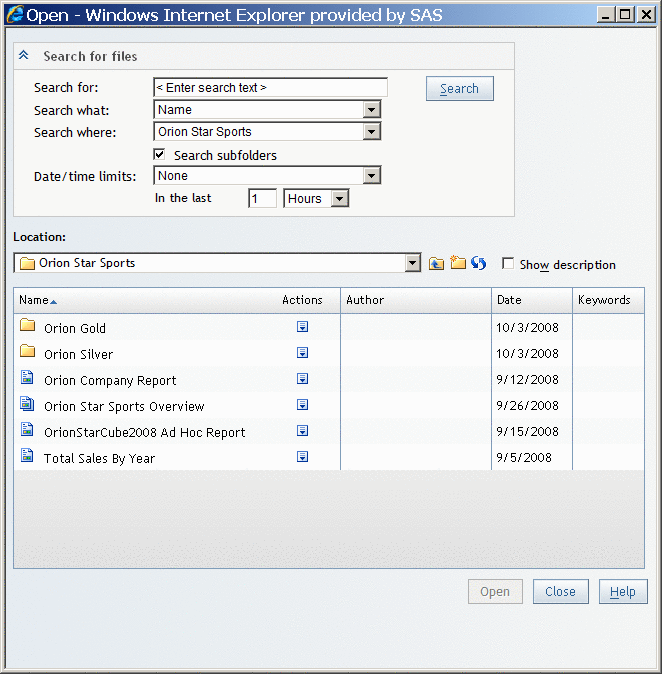Sort the list by Name column header
The image size is (662, 674).
pyautogui.click(x=34, y=300)
